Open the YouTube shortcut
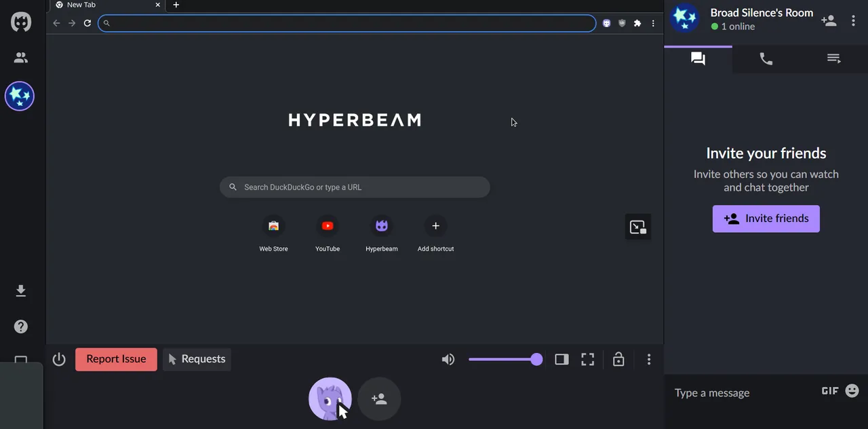Image resolution: width=868 pixels, height=429 pixels. pyautogui.click(x=328, y=233)
